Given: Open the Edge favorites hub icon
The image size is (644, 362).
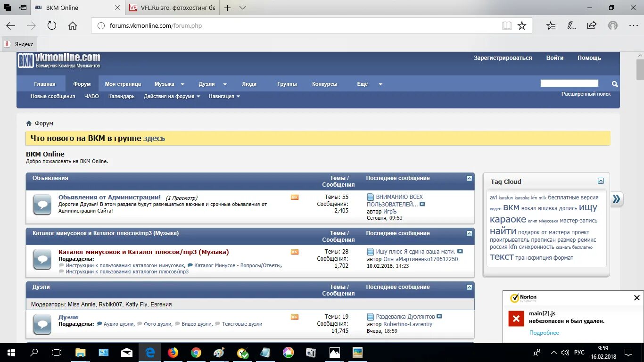Looking at the screenshot, I should (x=551, y=26).
